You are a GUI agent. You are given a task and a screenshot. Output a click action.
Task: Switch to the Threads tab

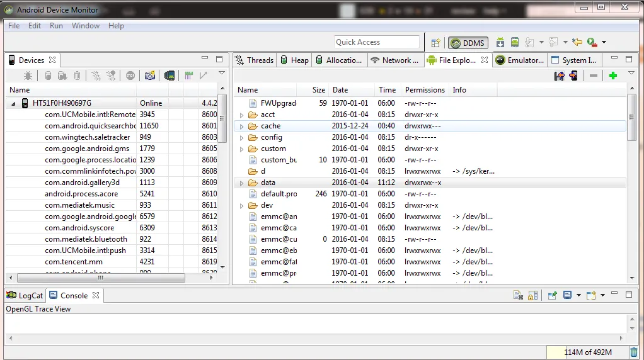254,60
